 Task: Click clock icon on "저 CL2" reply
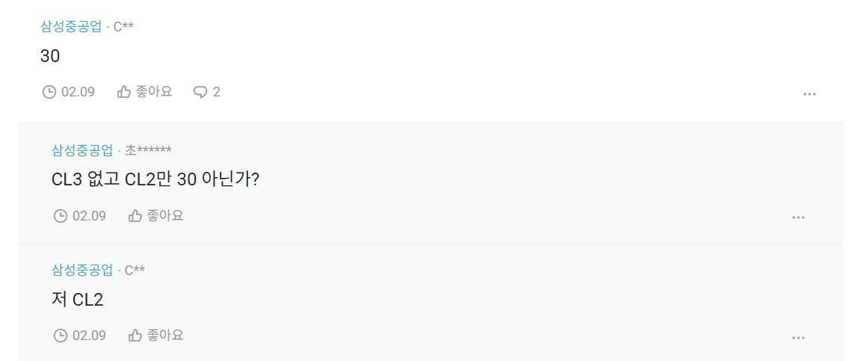click(x=61, y=336)
